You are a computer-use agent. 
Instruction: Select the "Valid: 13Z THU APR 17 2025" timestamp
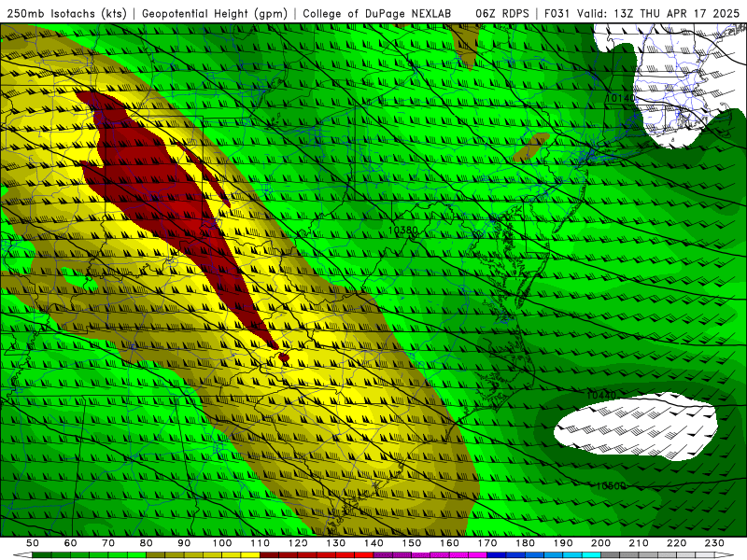(x=658, y=13)
